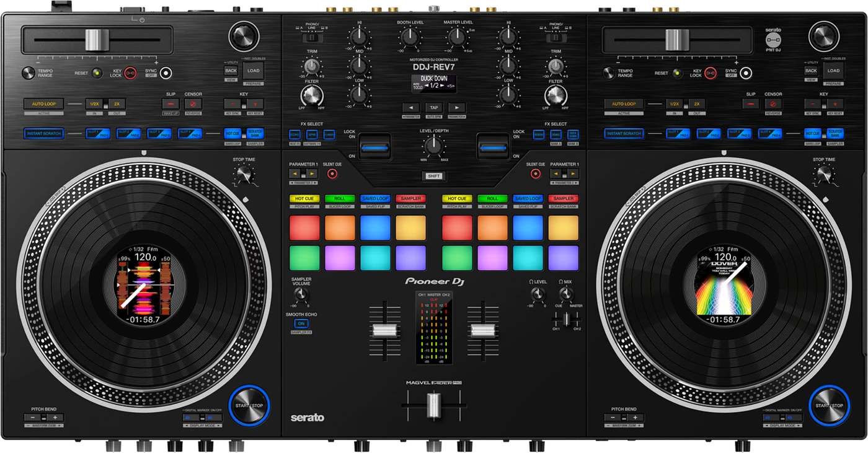Screen dimensions: 868x453
Task: Step left deck PARAMETER 1 backward
Action: [x=296, y=174]
